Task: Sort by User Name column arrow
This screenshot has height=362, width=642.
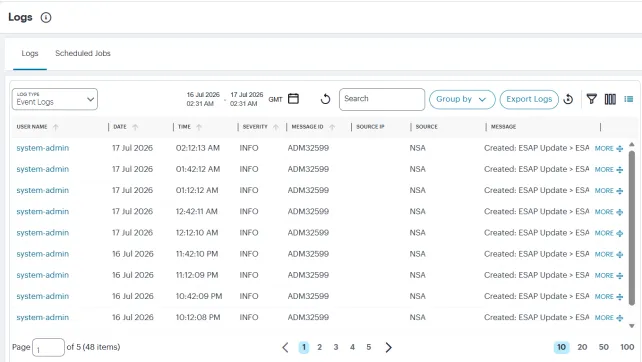Action: coord(56,127)
